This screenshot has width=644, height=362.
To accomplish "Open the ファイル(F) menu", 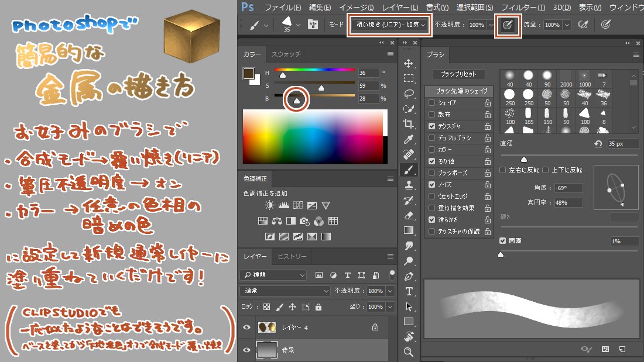I will click(283, 8).
